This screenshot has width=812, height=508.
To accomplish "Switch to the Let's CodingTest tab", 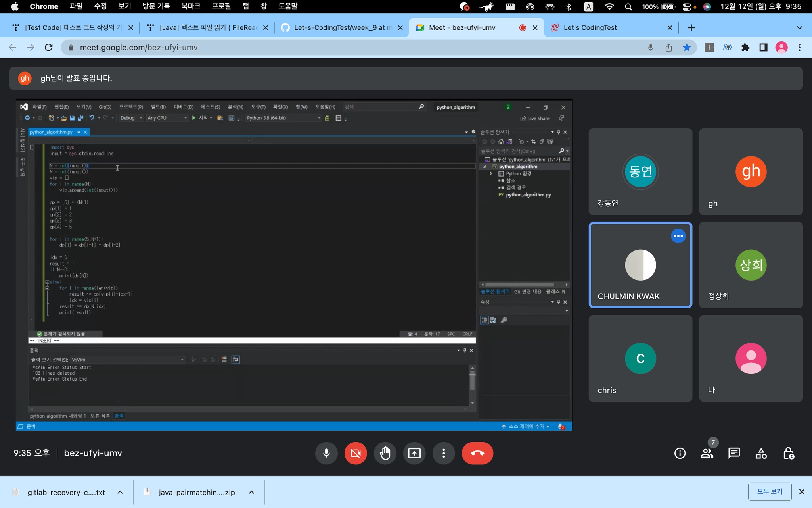I will [x=590, y=28].
